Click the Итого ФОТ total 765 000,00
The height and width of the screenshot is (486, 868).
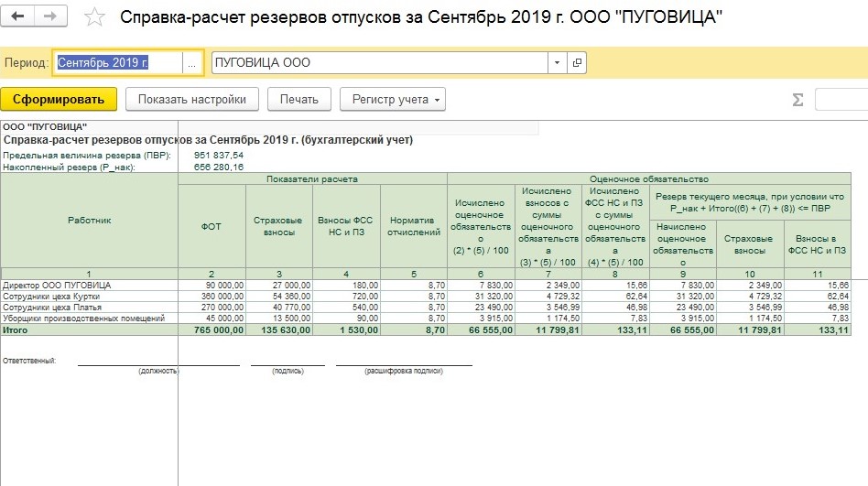[x=212, y=329]
